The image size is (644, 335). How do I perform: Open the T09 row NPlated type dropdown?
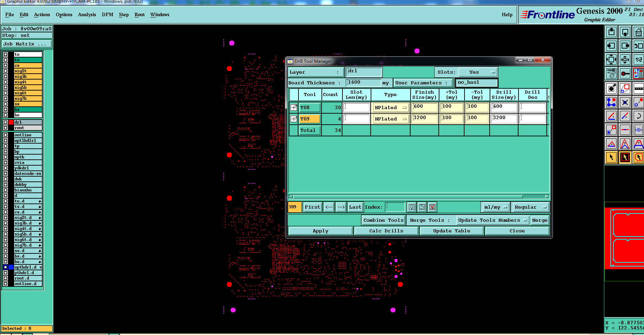click(x=391, y=119)
